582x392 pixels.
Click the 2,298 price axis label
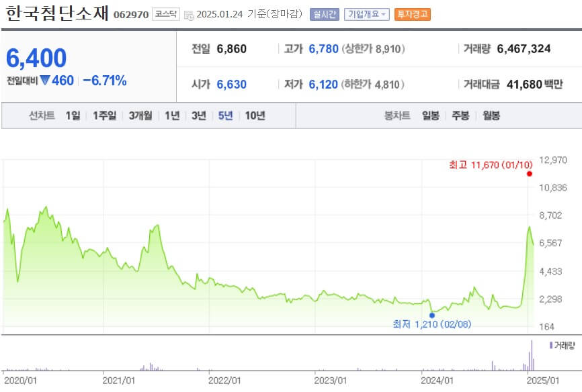pos(550,299)
